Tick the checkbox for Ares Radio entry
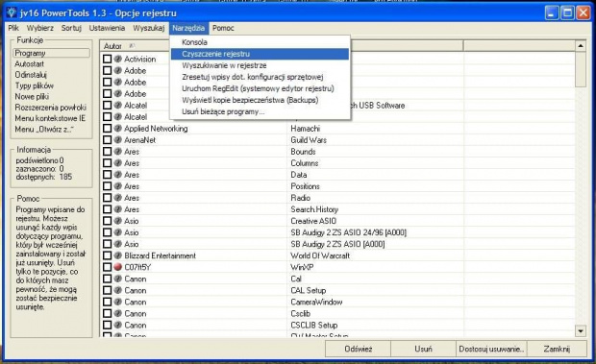596x364 pixels. pos(108,198)
